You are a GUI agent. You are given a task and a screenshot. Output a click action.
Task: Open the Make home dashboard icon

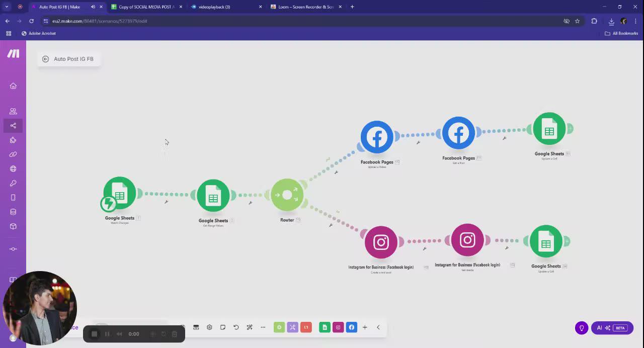(13, 86)
